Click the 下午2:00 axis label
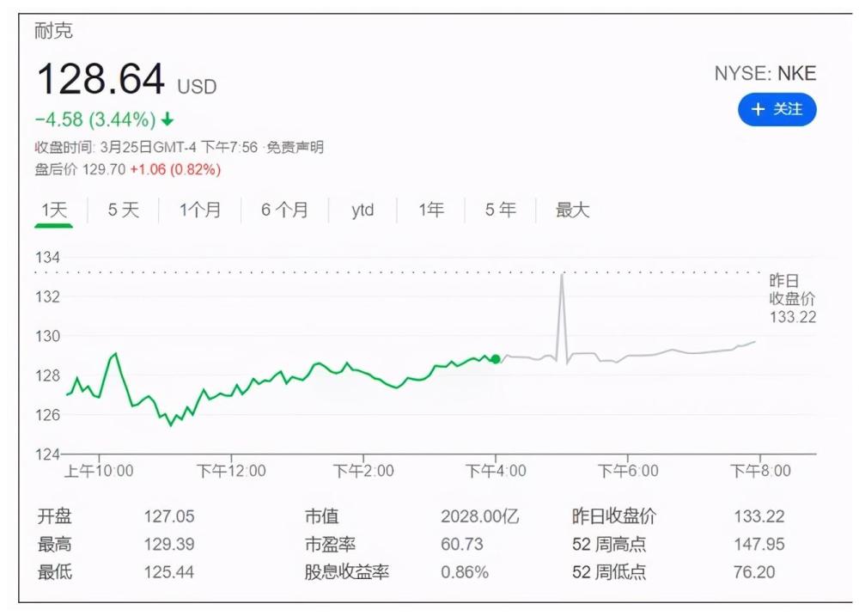Viewport: 859px width, 616px height. pos(363,471)
